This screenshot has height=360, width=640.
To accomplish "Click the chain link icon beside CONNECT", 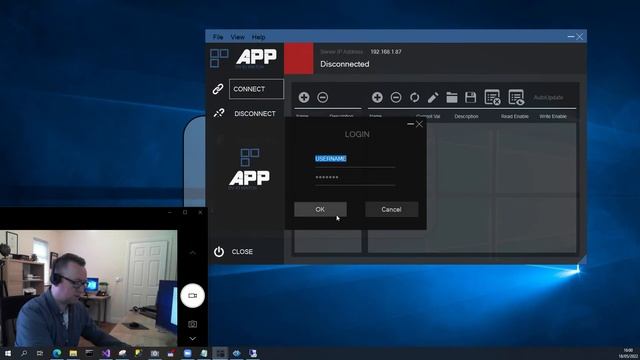I will (218, 89).
